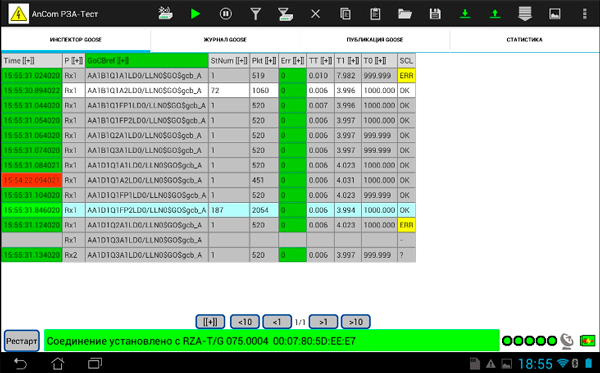The height and width of the screenshot is (373, 600).
Task: Open the three-dot overflow menu
Action: [x=584, y=14]
